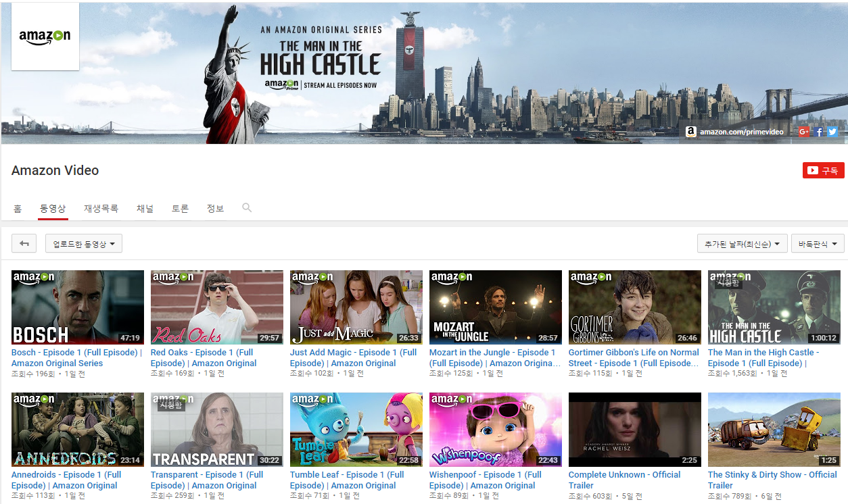Play The Man in the High Castle thumbnail
Viewport: 848px width, 504px height.
point(774,307)
